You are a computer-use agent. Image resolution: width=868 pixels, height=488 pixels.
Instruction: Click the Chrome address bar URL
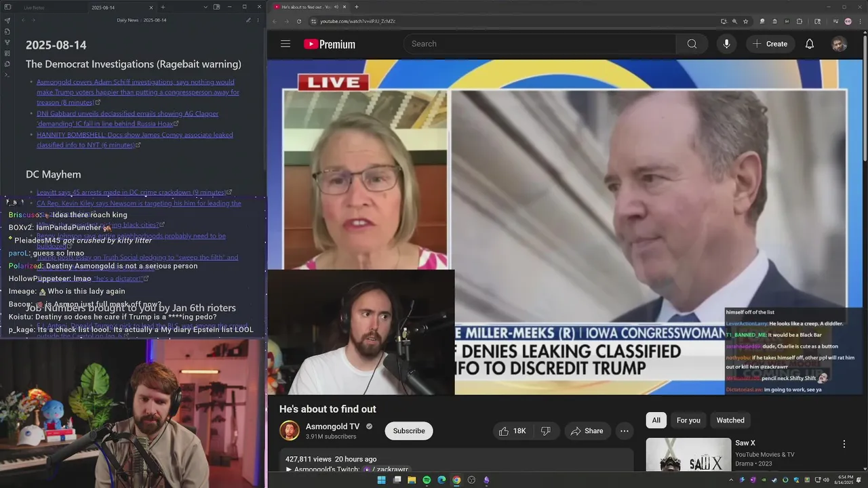tap(357, 21)
